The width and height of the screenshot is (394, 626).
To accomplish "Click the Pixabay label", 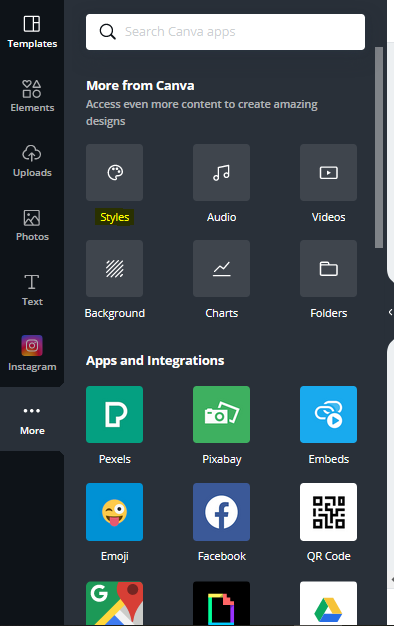I will 222,460.
